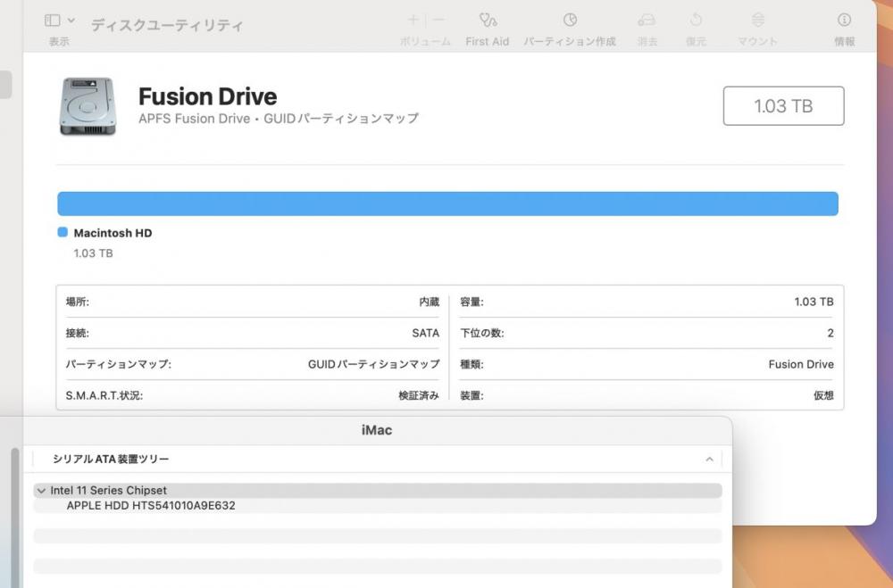Open the display options dropdown arrow

(71, 21)
